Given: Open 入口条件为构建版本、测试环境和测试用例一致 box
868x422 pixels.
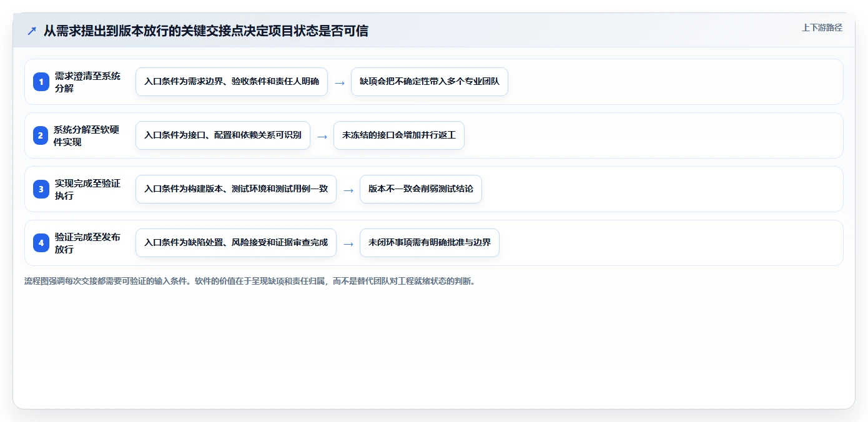Looking at the screenshot, I should (236, 189).
